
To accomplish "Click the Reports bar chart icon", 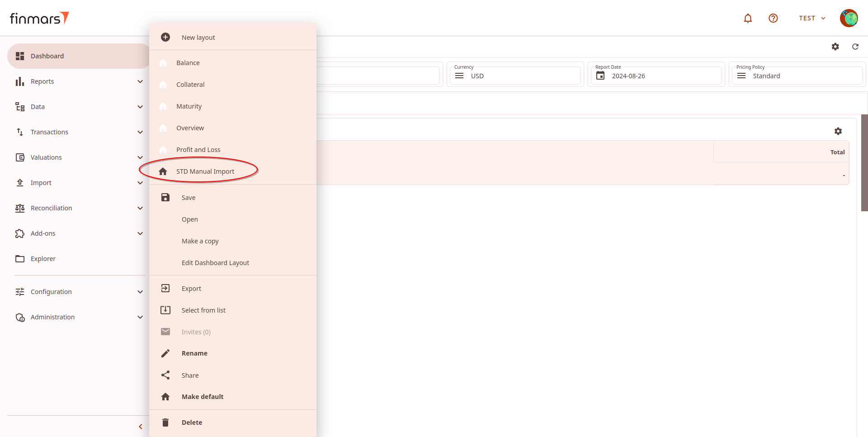I will [20, 81].
